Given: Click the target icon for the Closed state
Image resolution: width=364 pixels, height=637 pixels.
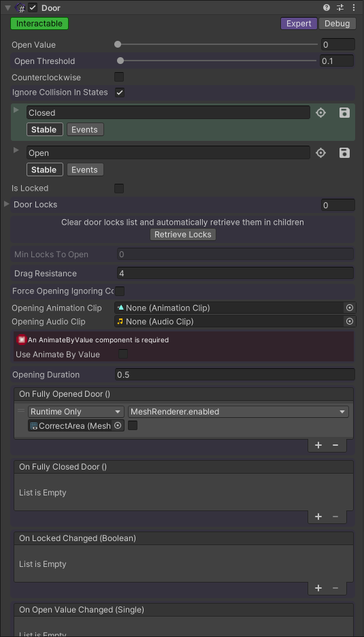Looking at the screenshot, I should (x=321, y=112).
